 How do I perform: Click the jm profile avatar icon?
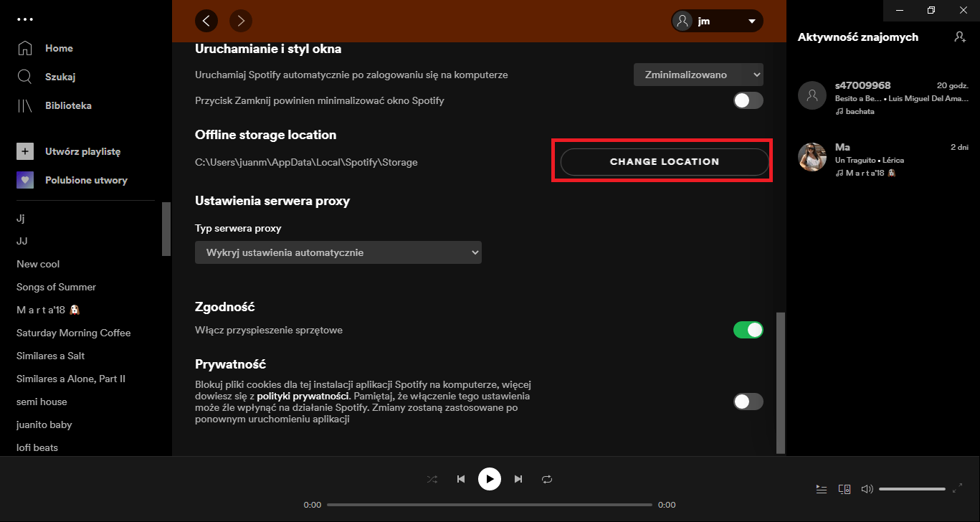[x=683, y=21]
